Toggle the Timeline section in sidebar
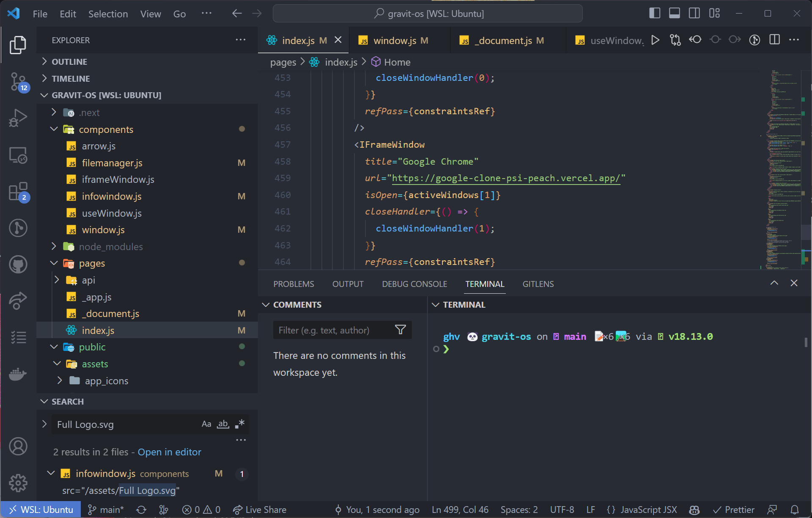Screen dimensions: 812x518 (x=71, y=78)
